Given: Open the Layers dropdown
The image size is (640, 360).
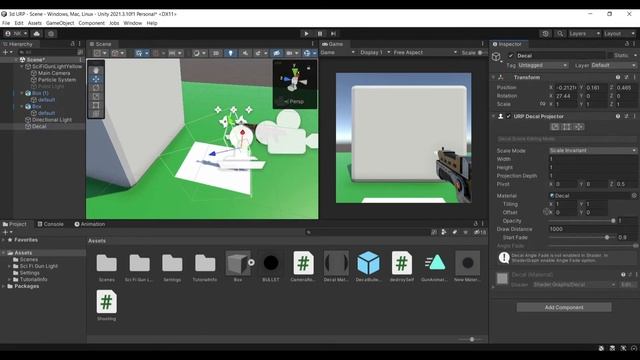Looking at the screenshot, I should pos(584,34).
